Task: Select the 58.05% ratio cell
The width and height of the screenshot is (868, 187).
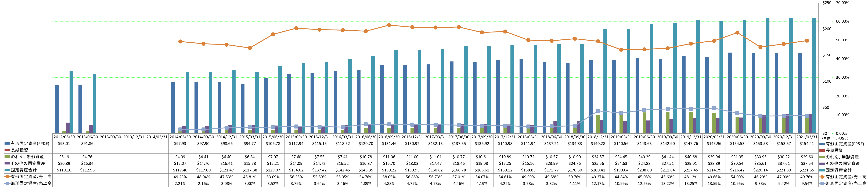Action: (x=389, y=177)
